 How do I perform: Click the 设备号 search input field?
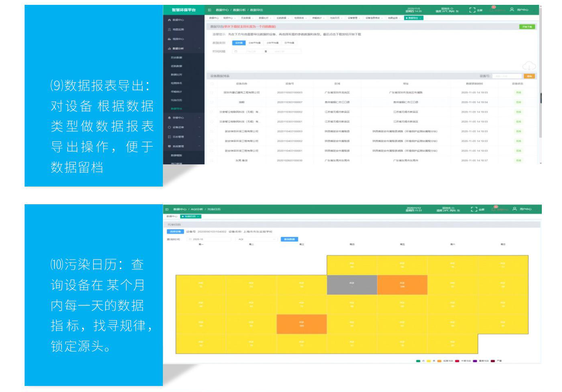506,76
